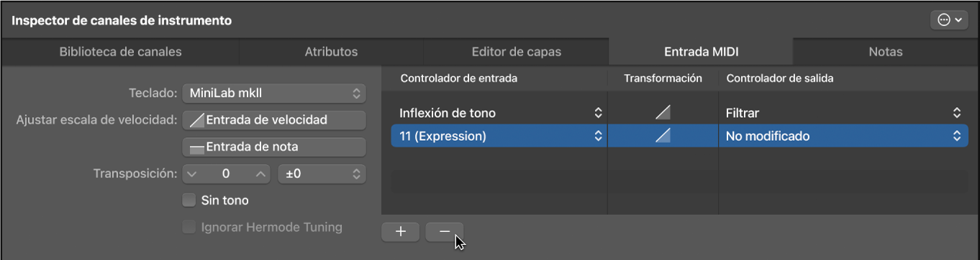Open the Notas tab
This screenshot has width=980, height=260.
coord(885,52)
